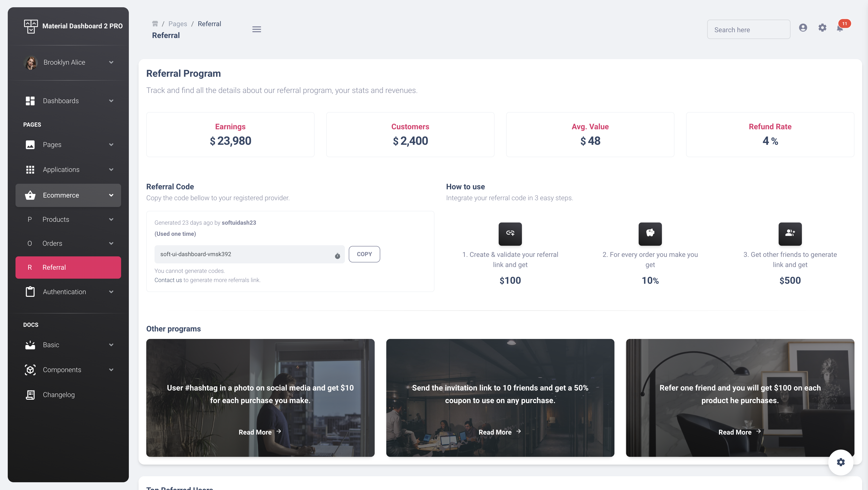Click the timer icon in referral code field
Viewport: 868px width, 490px height.
pyautogui.click(x=337, y=256)
